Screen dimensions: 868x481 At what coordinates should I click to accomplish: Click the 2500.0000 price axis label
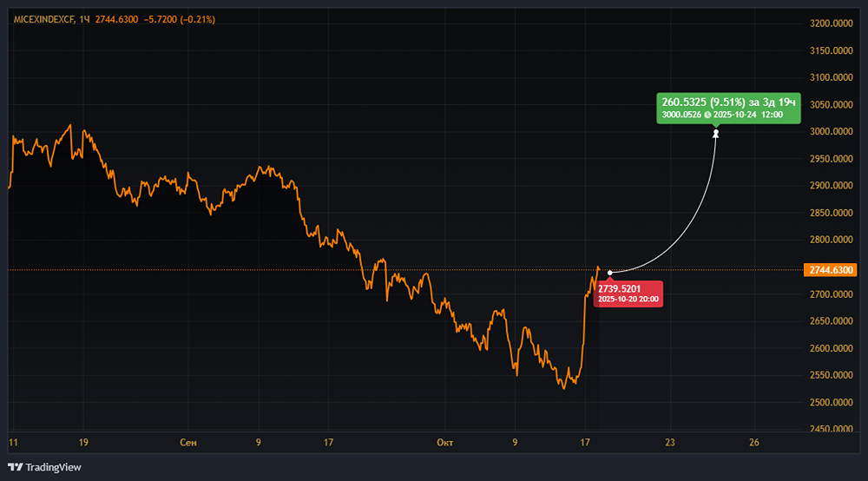tap(831, 402)
